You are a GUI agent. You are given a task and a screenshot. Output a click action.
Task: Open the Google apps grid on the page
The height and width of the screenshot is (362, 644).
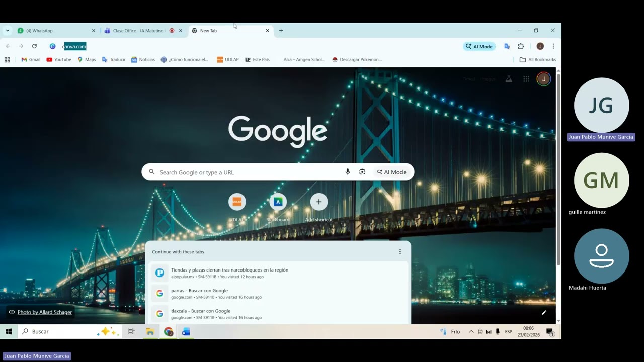526,79
